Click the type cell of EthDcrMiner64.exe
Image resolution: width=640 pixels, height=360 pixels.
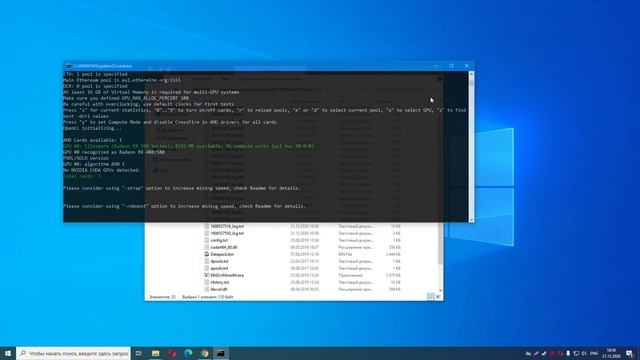pyautogui.click(x=350, y=275)
